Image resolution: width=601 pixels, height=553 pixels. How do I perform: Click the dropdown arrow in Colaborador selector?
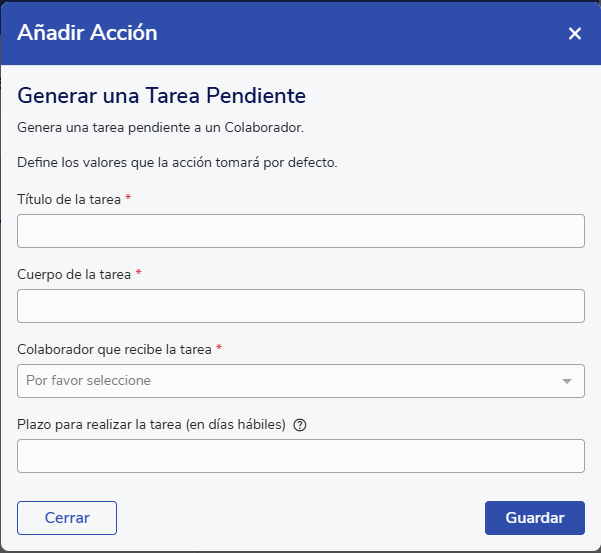click(567, 381)
